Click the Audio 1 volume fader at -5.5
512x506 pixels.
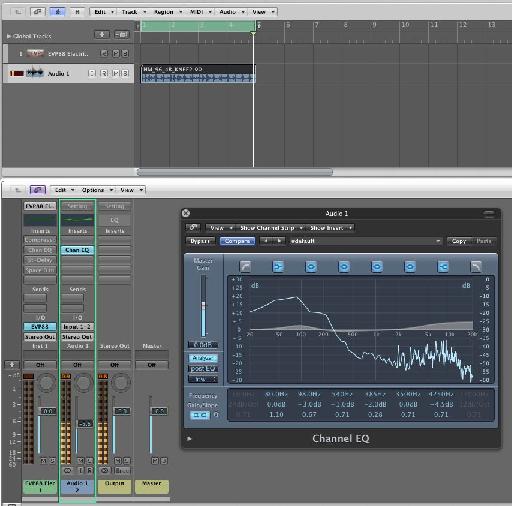pyautogui.click(x=85, y=424)
